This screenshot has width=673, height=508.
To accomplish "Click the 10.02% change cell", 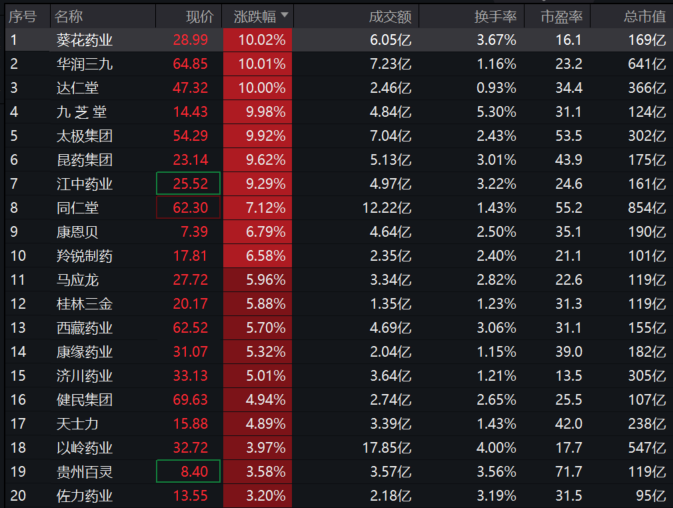I will point(258,40).
